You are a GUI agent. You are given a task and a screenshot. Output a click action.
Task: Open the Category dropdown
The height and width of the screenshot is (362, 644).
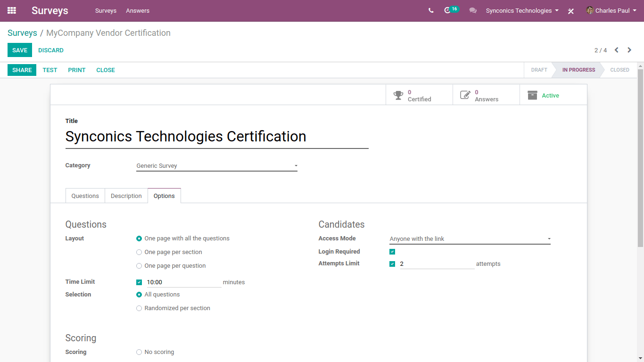coord(217,166)
